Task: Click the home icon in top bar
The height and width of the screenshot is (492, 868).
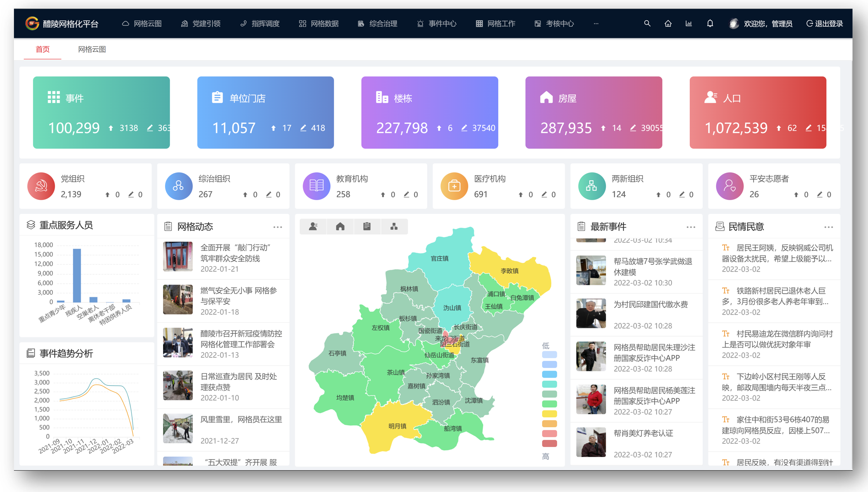Action: pyautogui.click(x=668, y=24)
